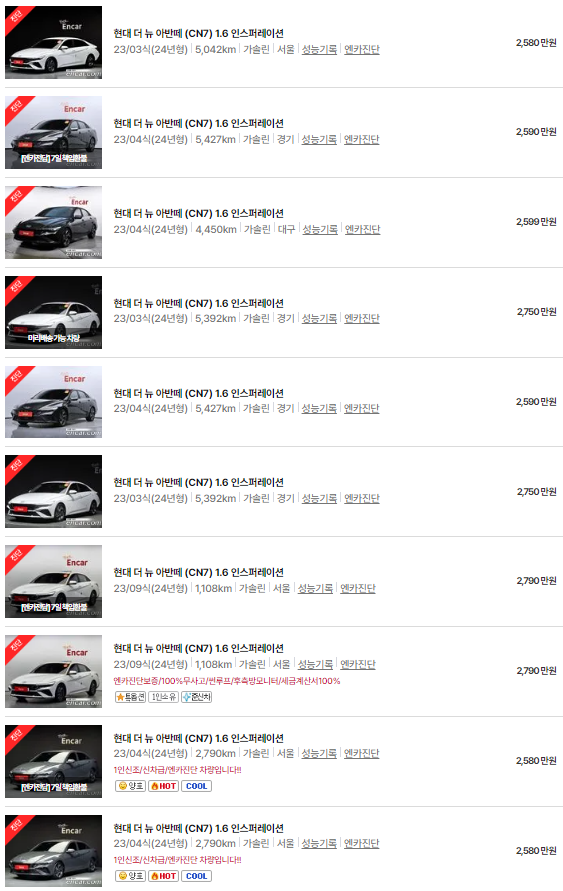
Task: Open the dark car thumbnail from 대구
Action: click(53, 222)
